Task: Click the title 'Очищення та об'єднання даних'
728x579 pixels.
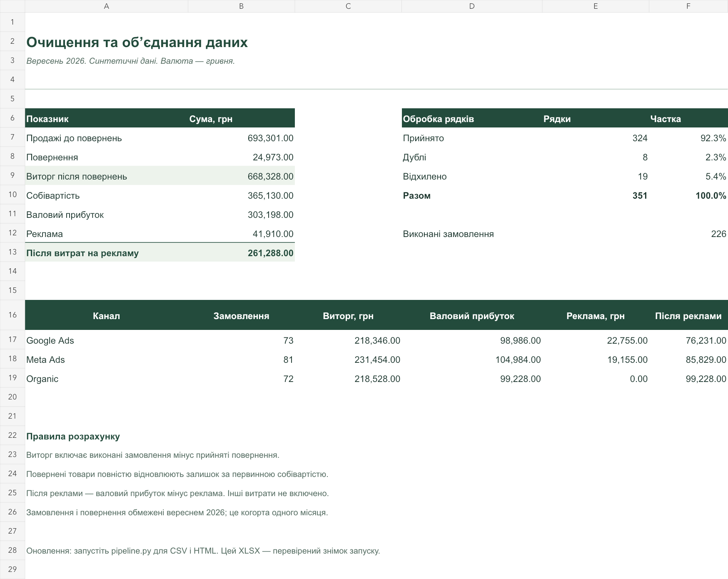Action: click(x=137, y=42)
